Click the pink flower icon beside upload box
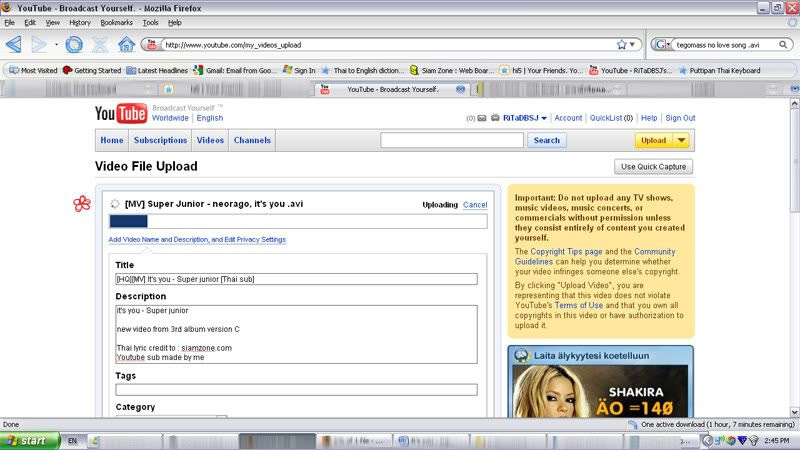Screen dimensions: 800x450 point(82,204)
